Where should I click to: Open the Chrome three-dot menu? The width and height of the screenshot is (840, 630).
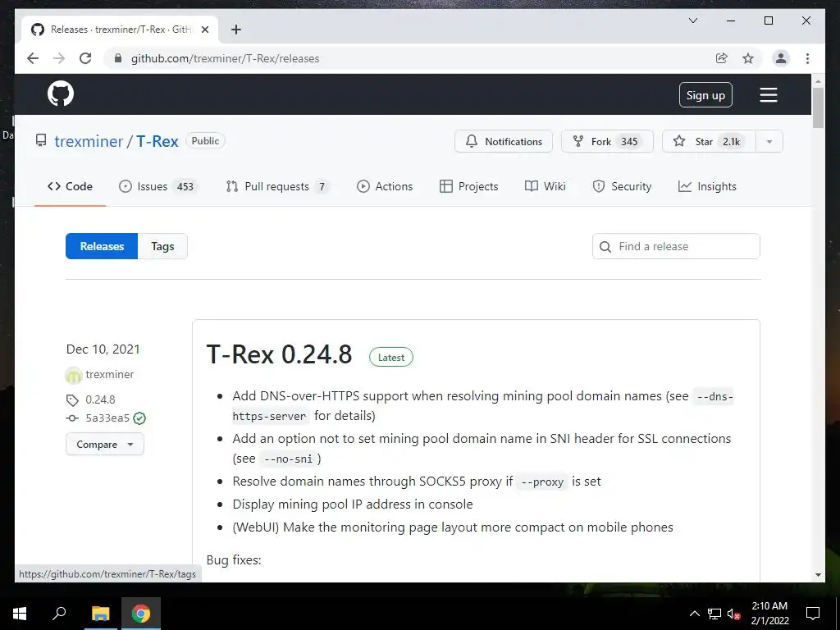(x=807, y=58)
